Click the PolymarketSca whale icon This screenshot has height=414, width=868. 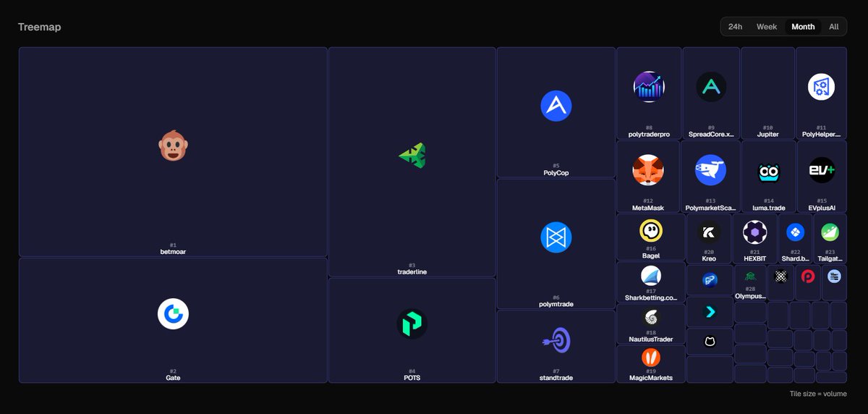(710, 170)
